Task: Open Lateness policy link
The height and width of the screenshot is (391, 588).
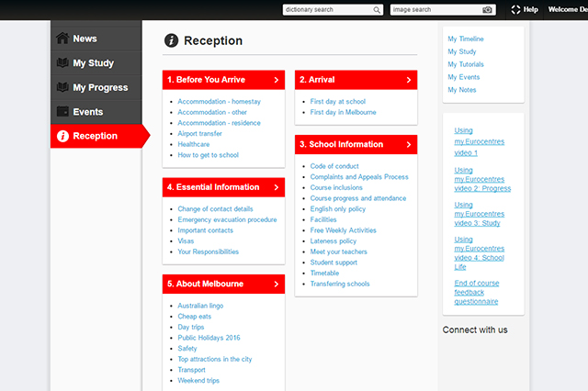Action: [334, 241]
